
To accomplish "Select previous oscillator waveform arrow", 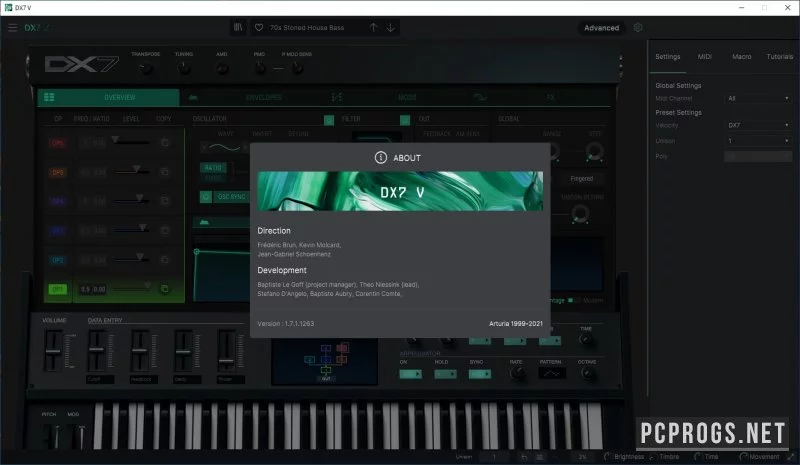I will [204, 148].
